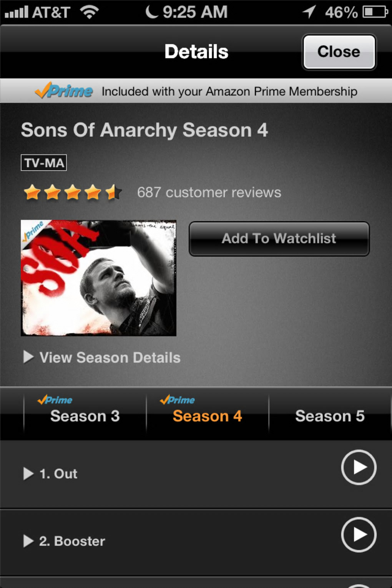Screen dimensions: 392x588
Task: Expand episode 2 Booster details triangle
Action: point(28,541)
